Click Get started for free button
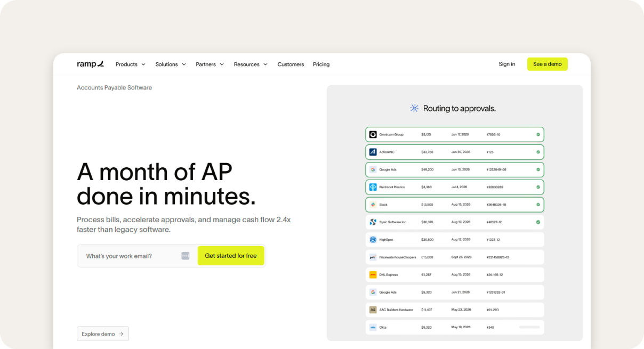This screenshot has height=349, width=644. [231, 256]
